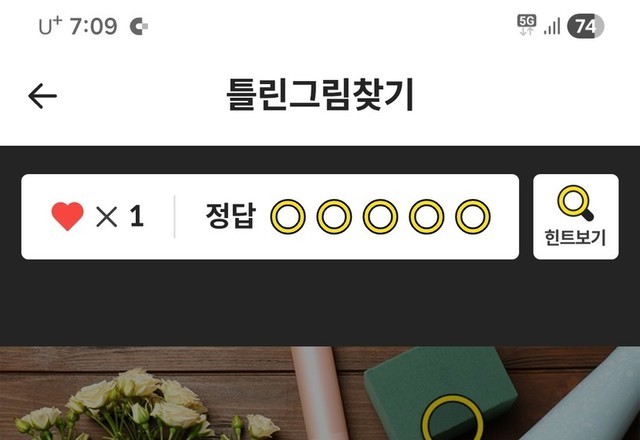Image resolution: width=640 pixels, height=440 pixels.
Task: Tap the 5G network status icon
Action: (x=527, y=25)
